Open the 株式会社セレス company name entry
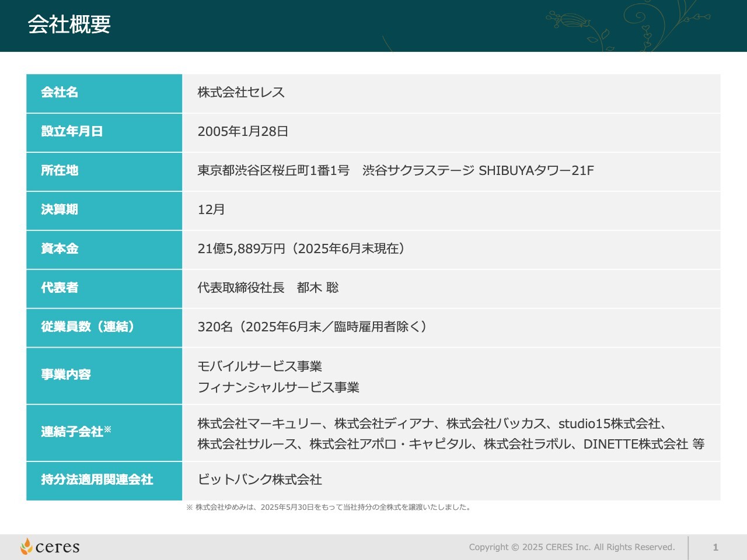Image resolution: width=747 pixels, height=560 pixels. click(x=241, y=92)
